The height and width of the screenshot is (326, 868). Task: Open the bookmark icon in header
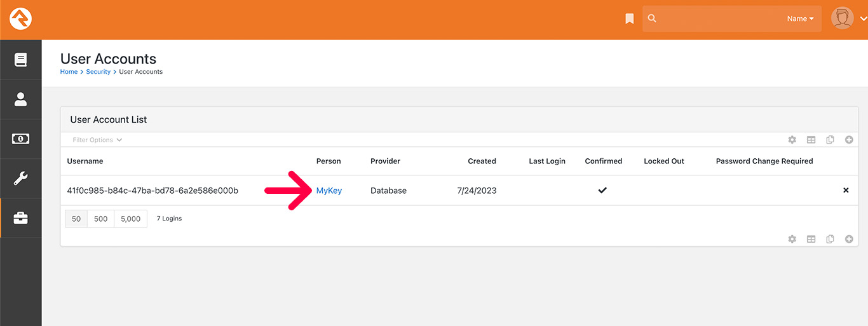point(629,19)
